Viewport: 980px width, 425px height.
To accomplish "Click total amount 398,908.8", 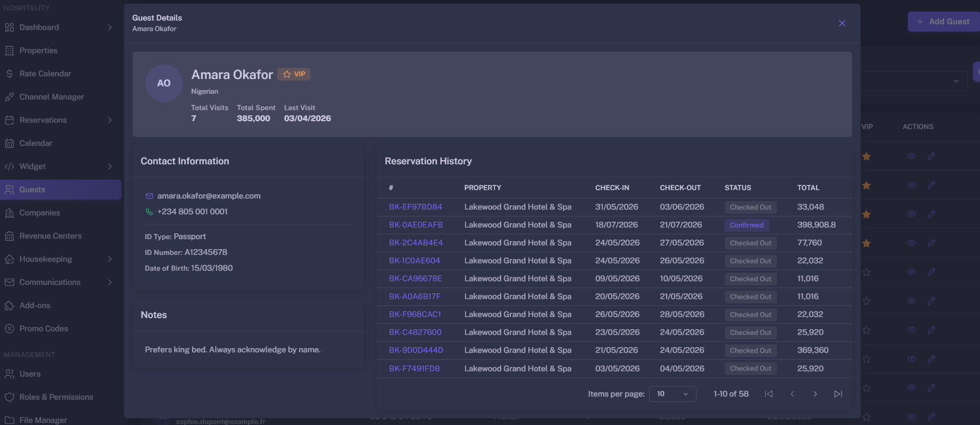I will coord(816,225).
